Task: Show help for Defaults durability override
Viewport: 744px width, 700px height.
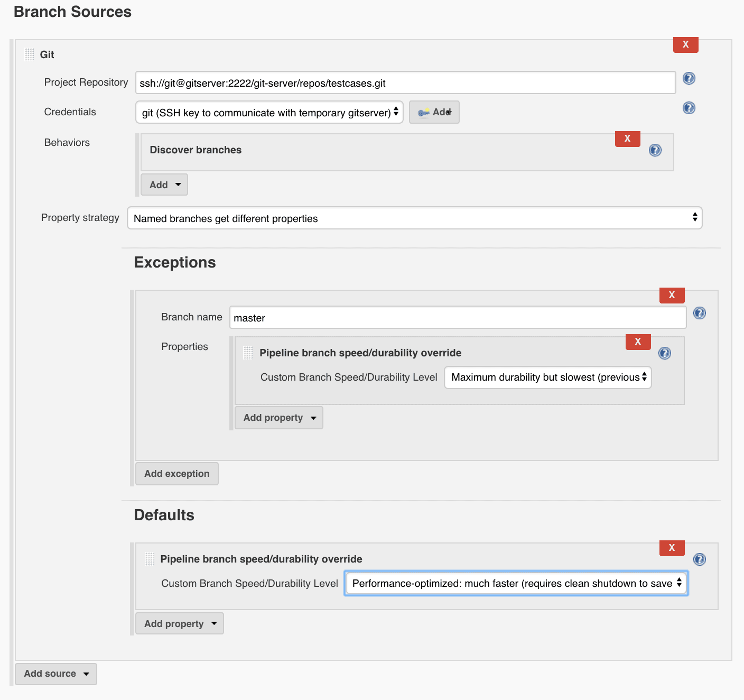Action: [x=699, y=559]
